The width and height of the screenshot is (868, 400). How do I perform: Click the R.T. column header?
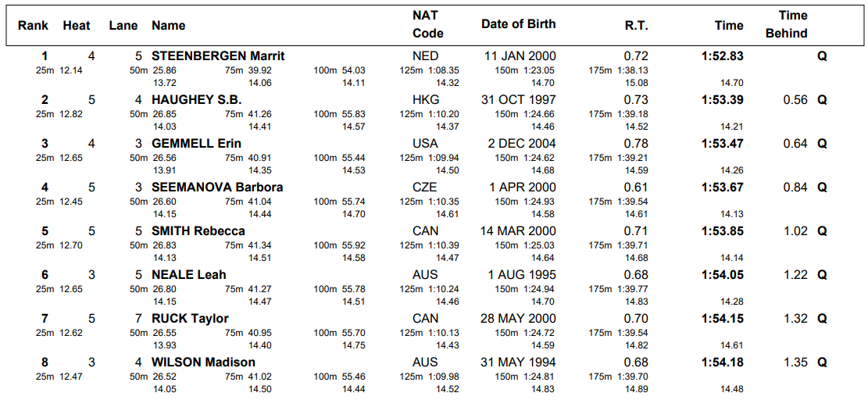[636, 26]
